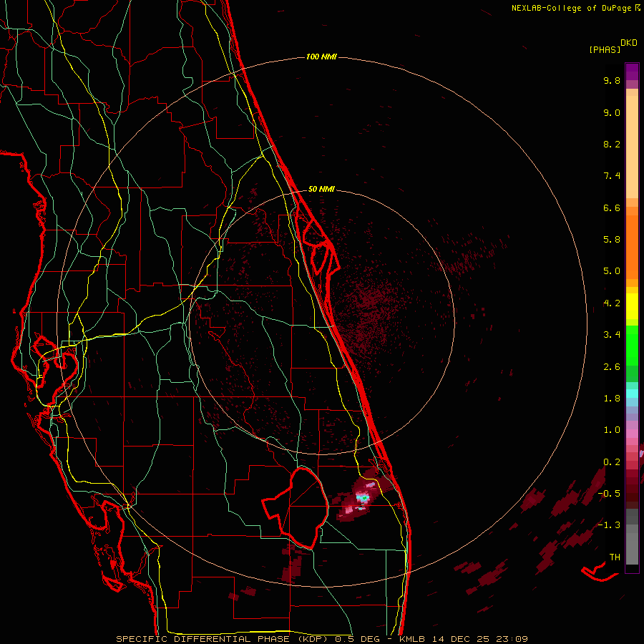Screen dimensions: 644x644
Task: Pick the yellow band of the color bar
Action: click(x=632, y=306)
